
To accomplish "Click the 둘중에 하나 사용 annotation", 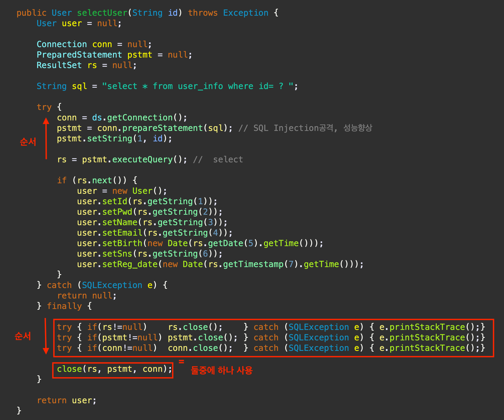I will click(221, 370).
